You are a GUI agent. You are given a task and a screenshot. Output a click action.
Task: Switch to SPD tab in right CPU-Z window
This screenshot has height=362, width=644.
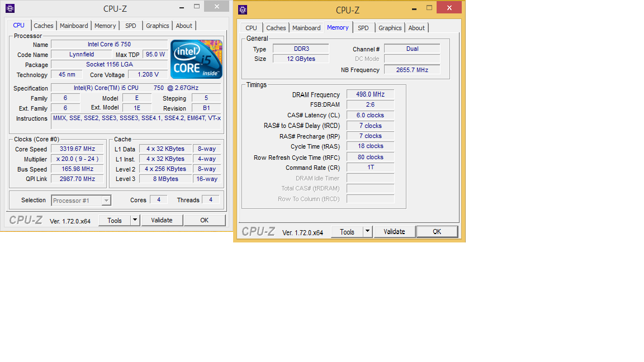(x=363, y=28)
